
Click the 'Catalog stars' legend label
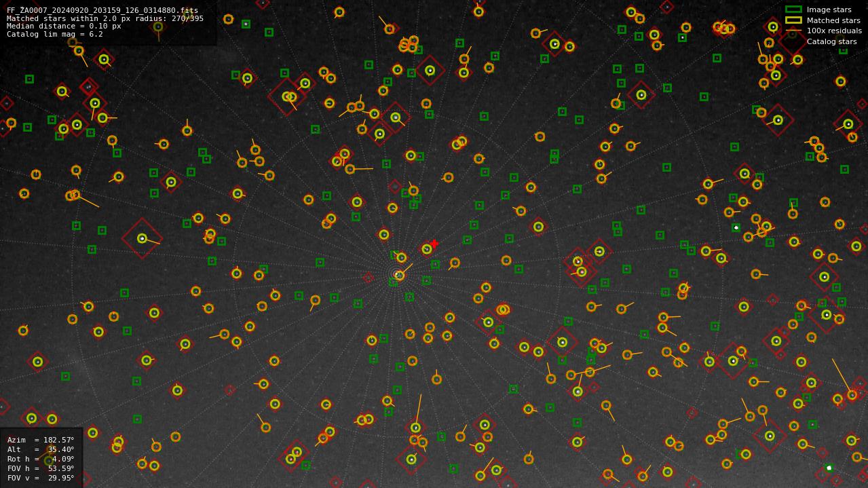831,41
